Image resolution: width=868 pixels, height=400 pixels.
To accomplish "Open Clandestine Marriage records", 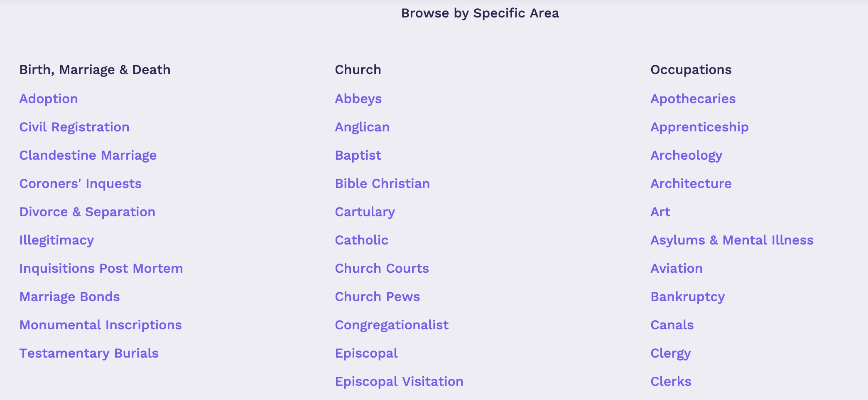I will click(x=88, y=156).
